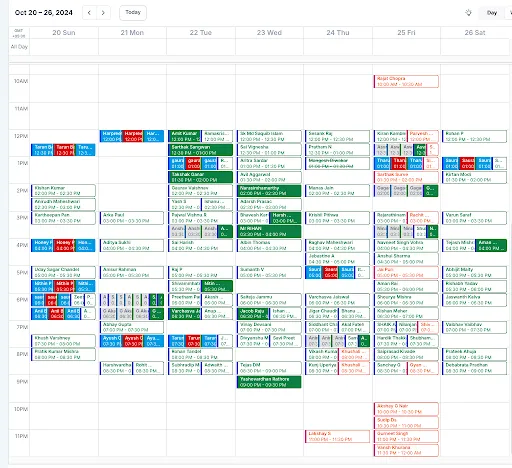512x468 pixels.
Task: Open Lakshay S 11:00 PM Thursday event
Action: [x=337, y=436]
